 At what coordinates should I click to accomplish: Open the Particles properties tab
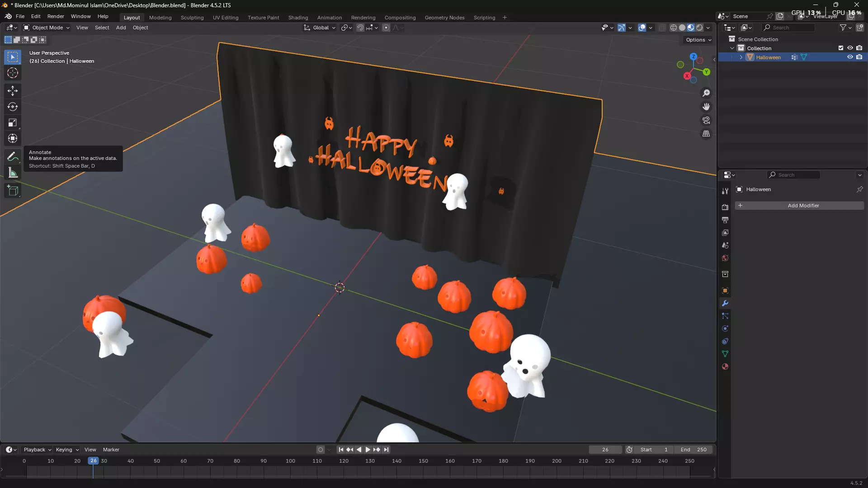tap(725, 316)
